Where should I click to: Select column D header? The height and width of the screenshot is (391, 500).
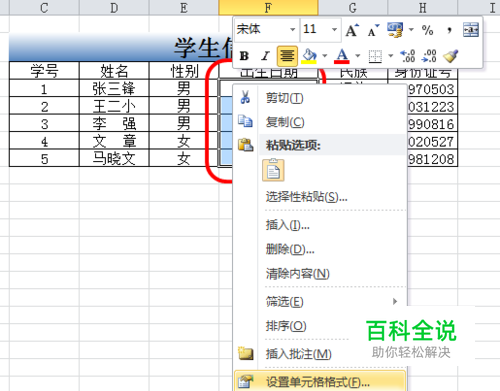coord(114,7)
